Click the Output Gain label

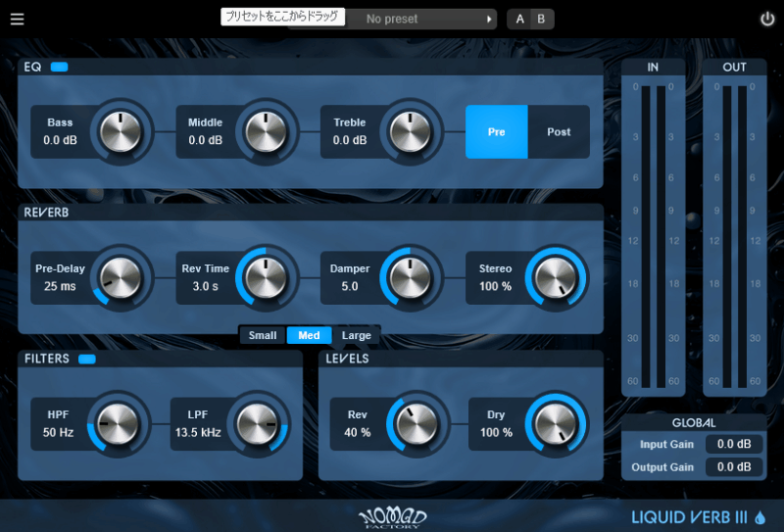(x=662, y=467)
